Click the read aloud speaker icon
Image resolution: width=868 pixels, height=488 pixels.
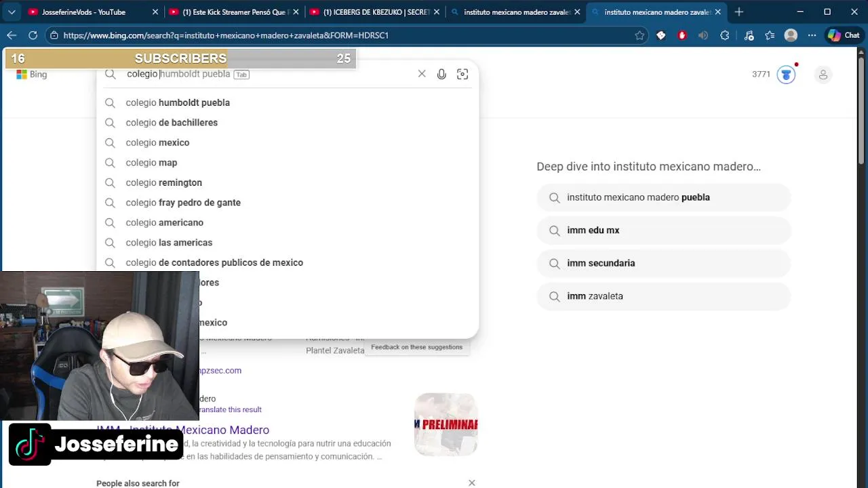click(703, 35)
